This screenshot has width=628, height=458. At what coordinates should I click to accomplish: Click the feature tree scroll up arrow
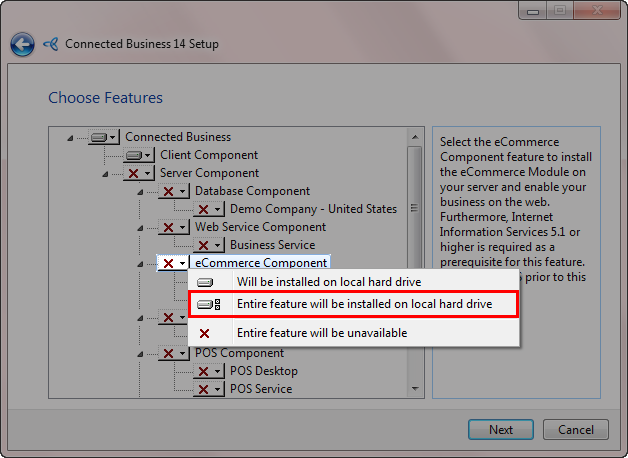[x=415, y=137]
